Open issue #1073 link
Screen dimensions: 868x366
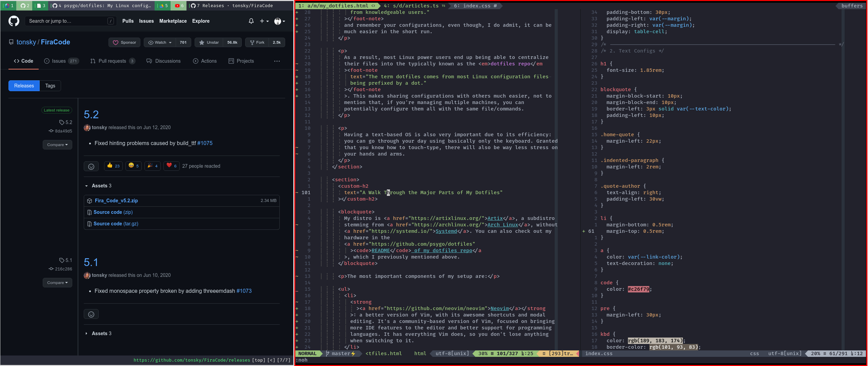244,291
